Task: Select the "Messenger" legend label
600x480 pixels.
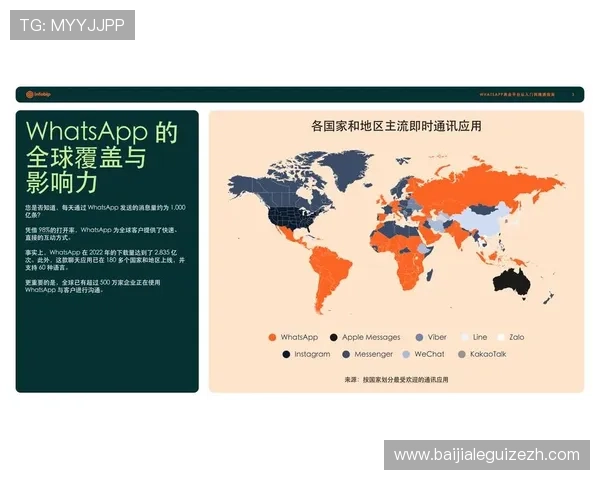Action: click(373, 354)
